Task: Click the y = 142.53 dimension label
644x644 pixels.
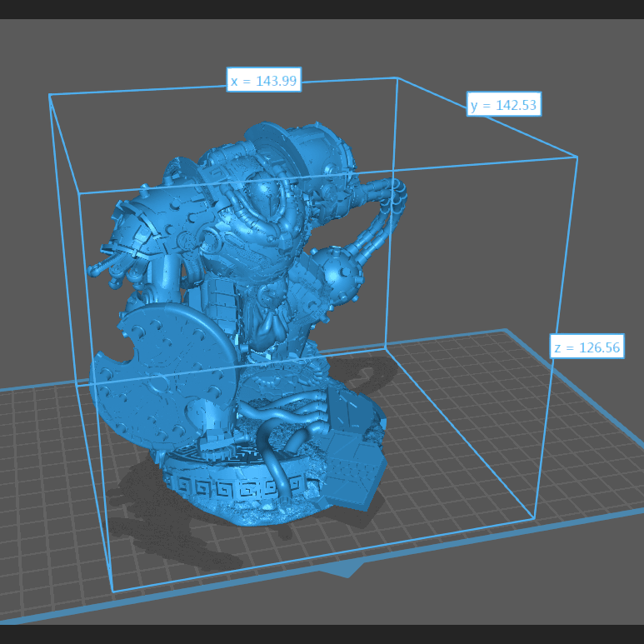Action: (503, 105)
